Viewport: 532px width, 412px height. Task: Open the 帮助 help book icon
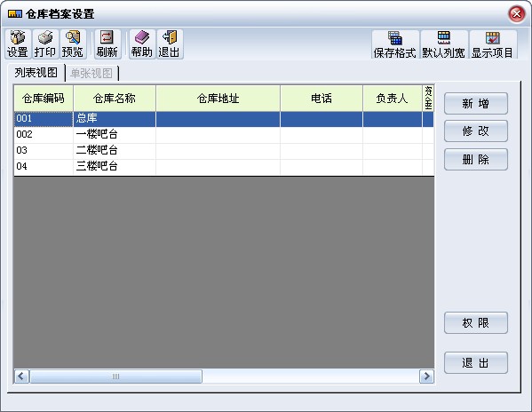142,44
